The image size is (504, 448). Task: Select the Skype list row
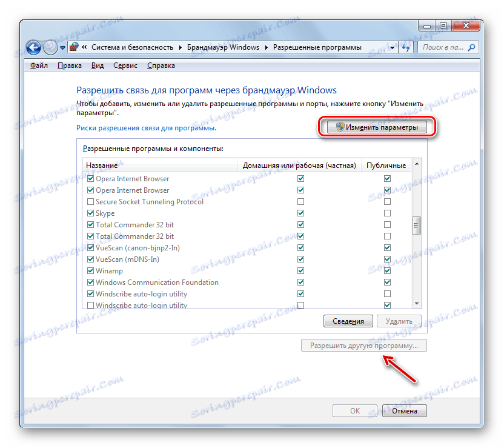point(247,213)
